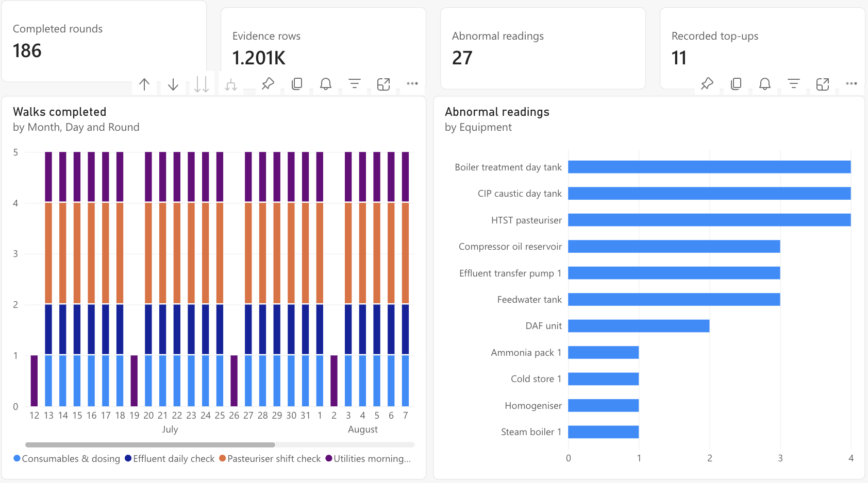Select the CIP caustic day tank bar
The width and height of the screenshot is (868, 483).
coord(709,193)
